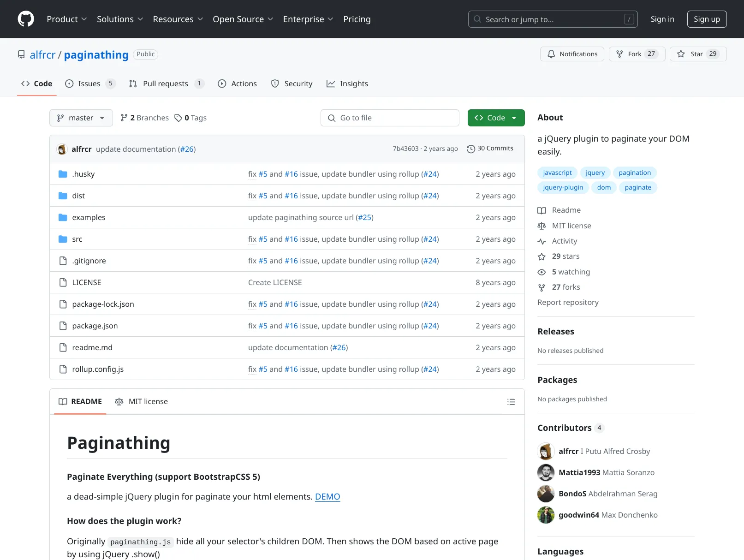The image size is (744, 560).
Task: Open commit hash 7b43603
Action: click(x=405, y=149)
